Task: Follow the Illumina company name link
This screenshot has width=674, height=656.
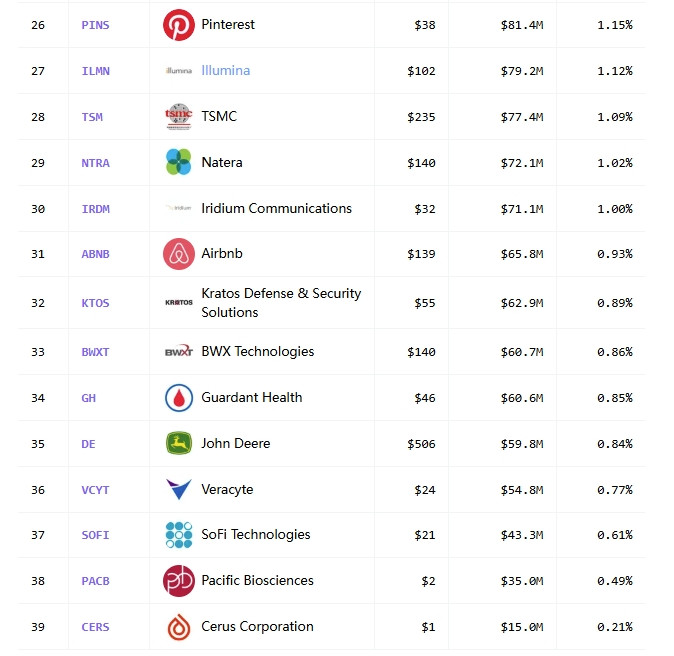Action: click(226, 71)
